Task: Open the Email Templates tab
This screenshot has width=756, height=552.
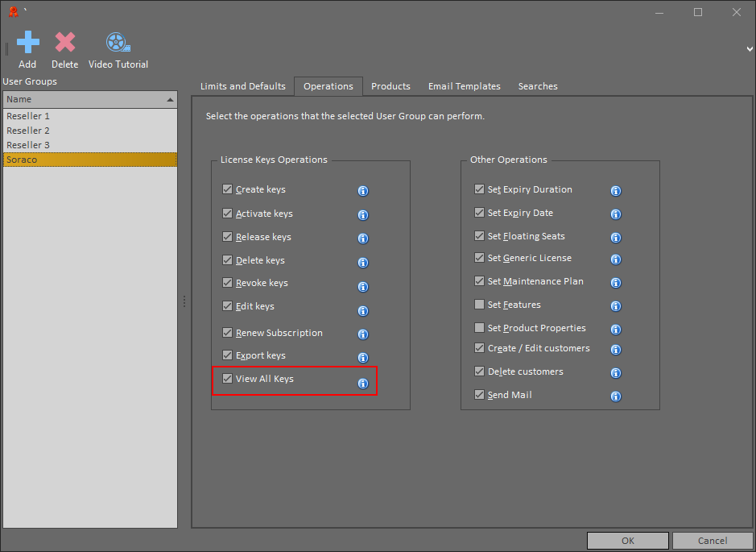Action: [x=465, y=86]
